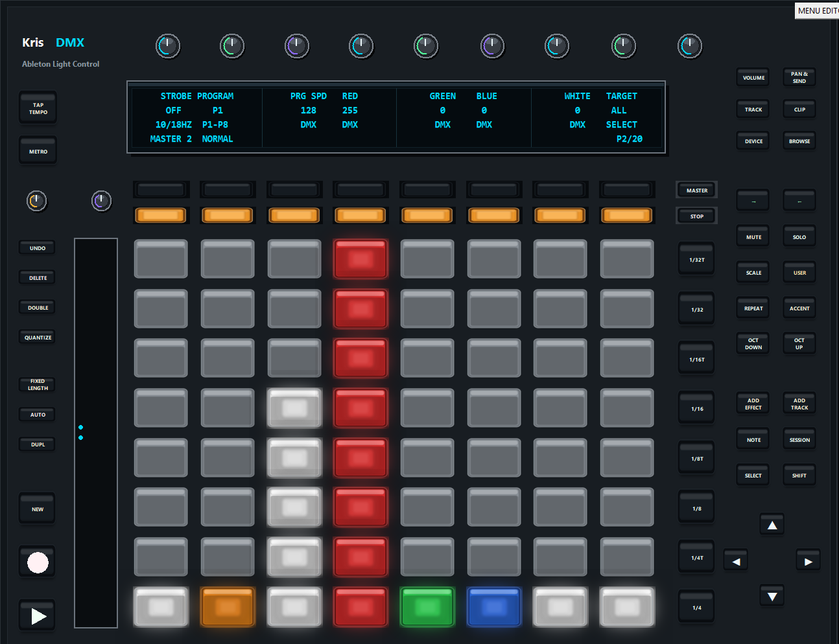Click the NEW button
The image size is (839, 644).
[x=38, y=509]
